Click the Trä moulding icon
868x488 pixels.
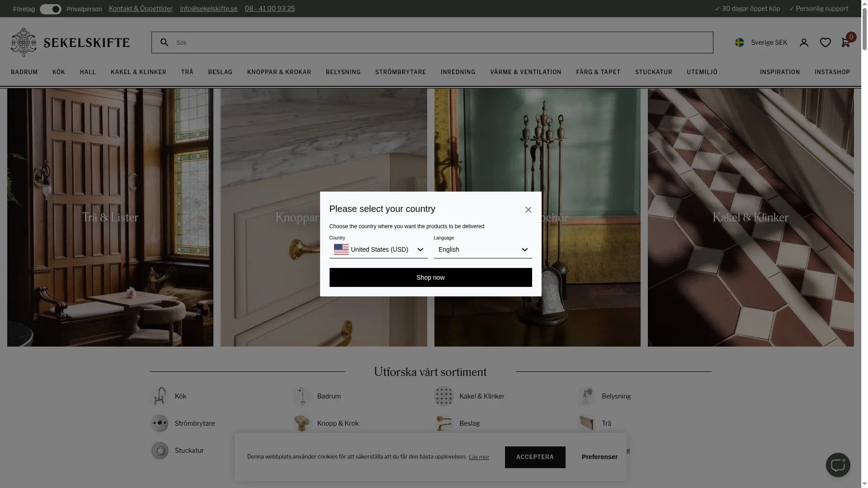[586, 423]
